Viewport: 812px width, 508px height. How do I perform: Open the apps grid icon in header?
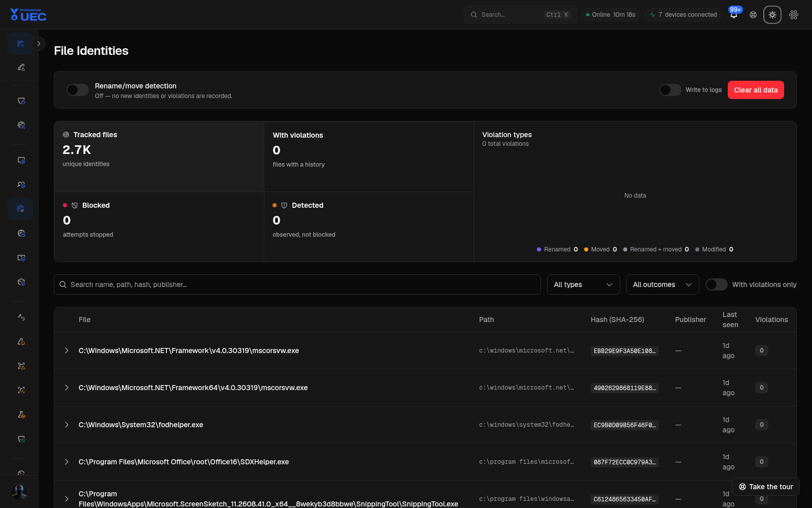pyautogui.click(x=794, y=15)
